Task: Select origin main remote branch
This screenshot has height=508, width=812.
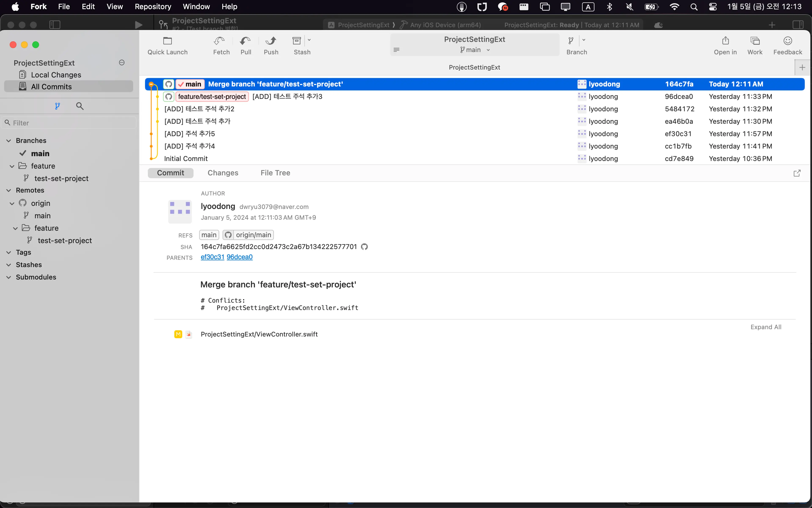Action: [42, 216]
